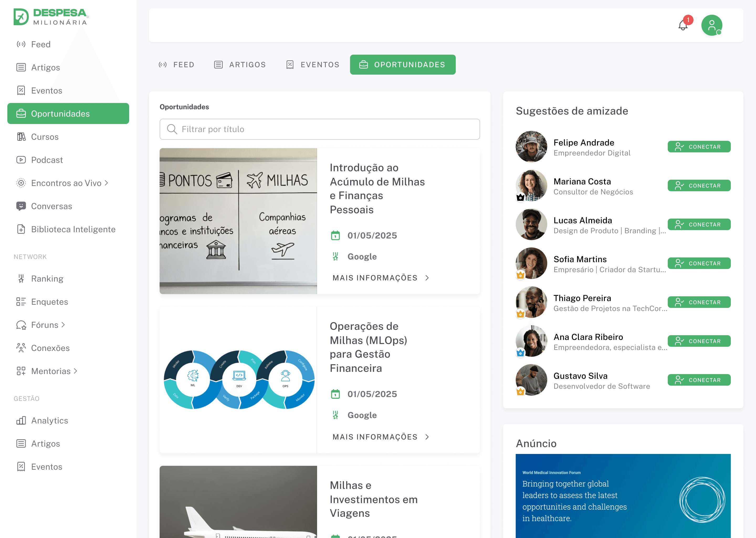756x538 pixels.
Task: Connect with Felipe Andrade
Action: (x=699, y=146)
